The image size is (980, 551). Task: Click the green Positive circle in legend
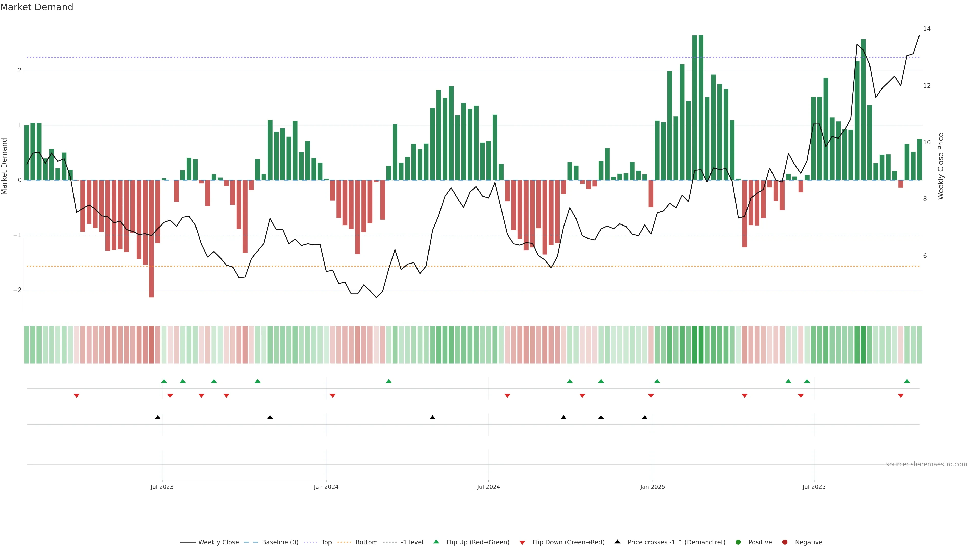(x=738, y=542)
